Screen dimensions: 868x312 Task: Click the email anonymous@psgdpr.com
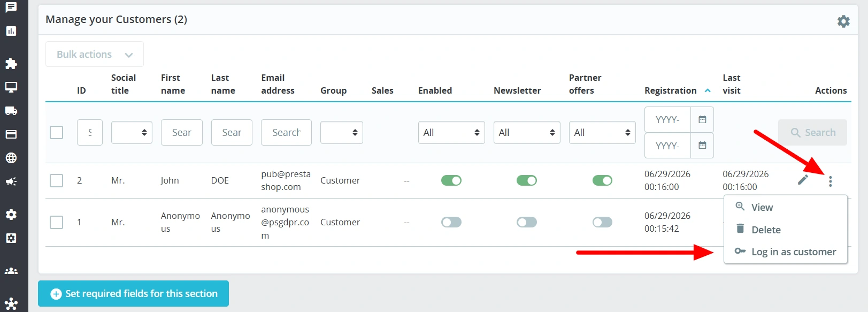pos(285,222)
